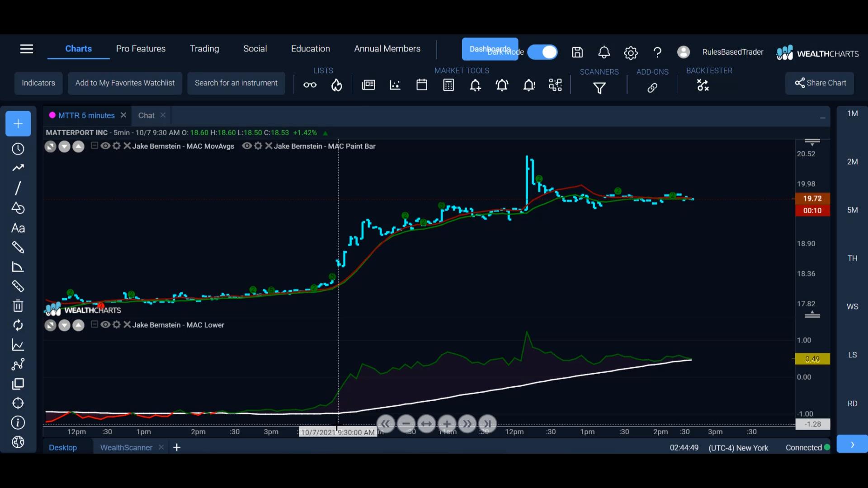Open the market news icon
Viewport: 868px width, 488px height.
point(368,85)
